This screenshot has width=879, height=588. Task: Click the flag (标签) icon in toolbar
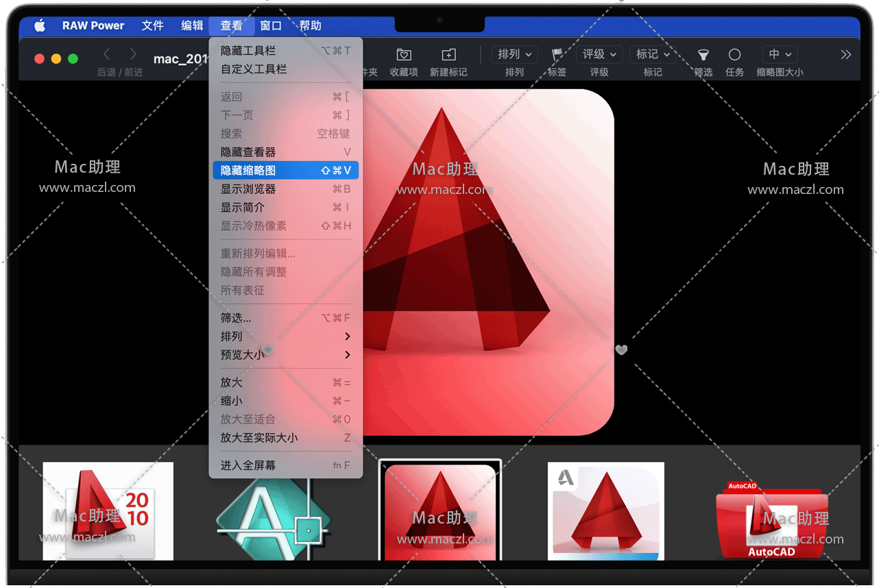pyautogui.click(x=557, y=55)
